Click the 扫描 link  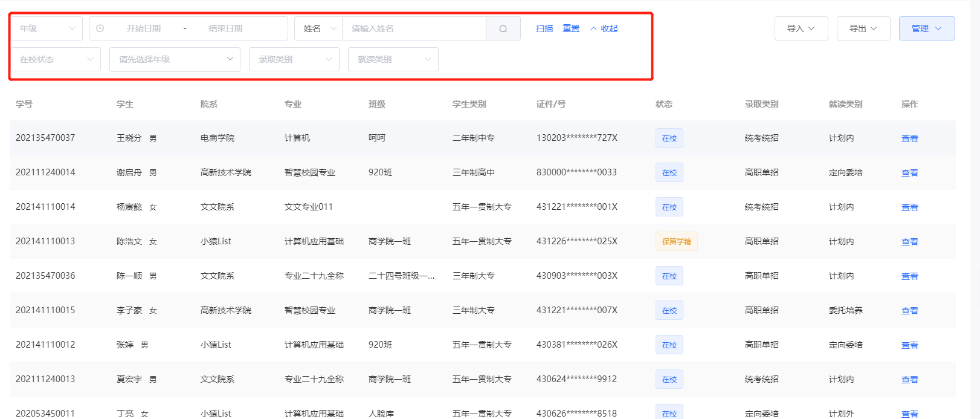tap(544, 28)
